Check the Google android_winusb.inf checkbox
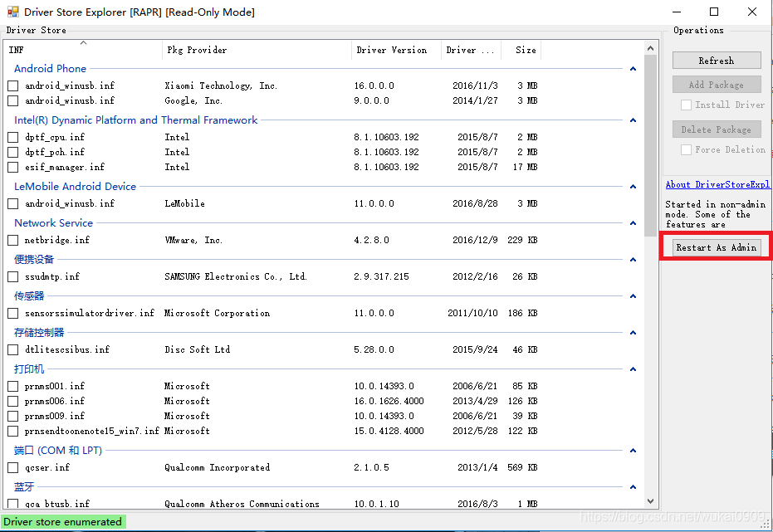This screenshot has height=532, width=773. [x=13, y=100]
